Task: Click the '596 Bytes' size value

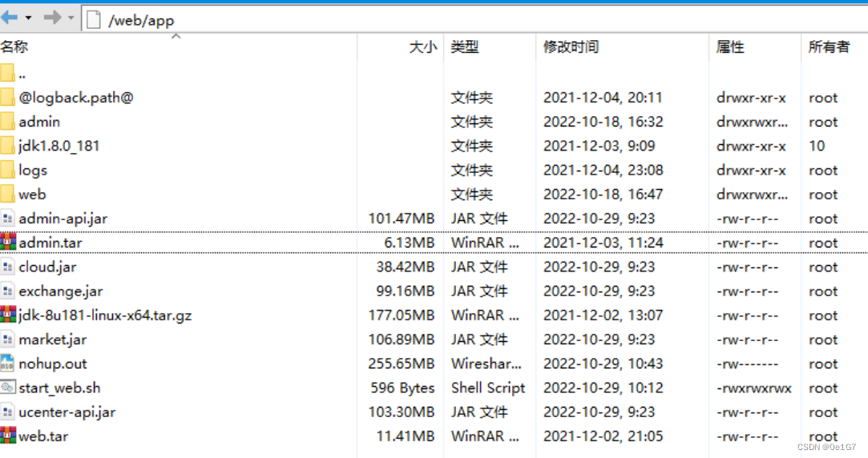Action: pos(402,388)
